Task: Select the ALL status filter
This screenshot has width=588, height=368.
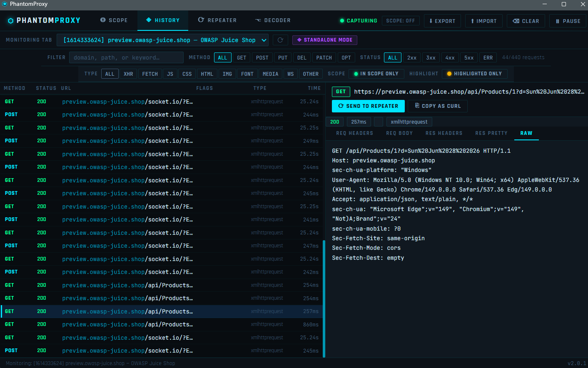Action: click(393, 57)
